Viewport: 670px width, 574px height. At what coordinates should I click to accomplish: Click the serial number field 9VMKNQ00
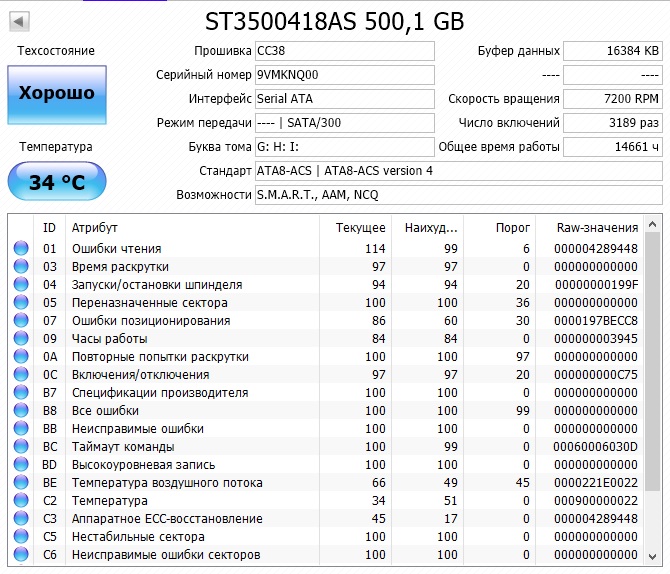[345, 75]
